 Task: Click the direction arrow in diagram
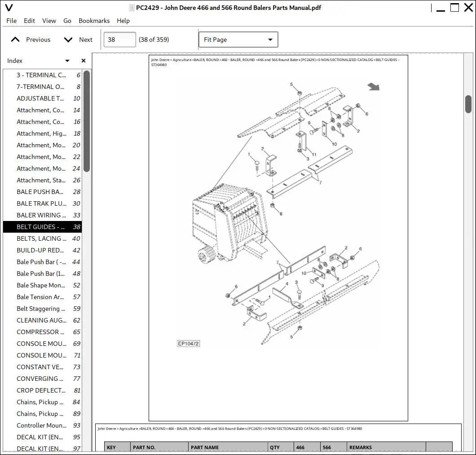[x=374, y=87]
